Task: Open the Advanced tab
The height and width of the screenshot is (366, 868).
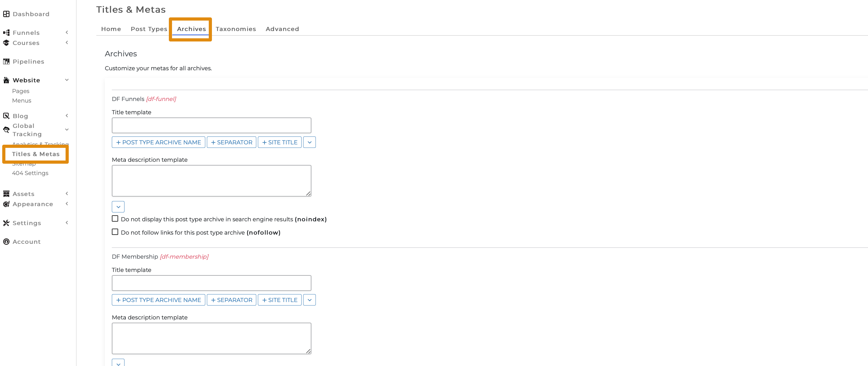Action: pos(282,29)
